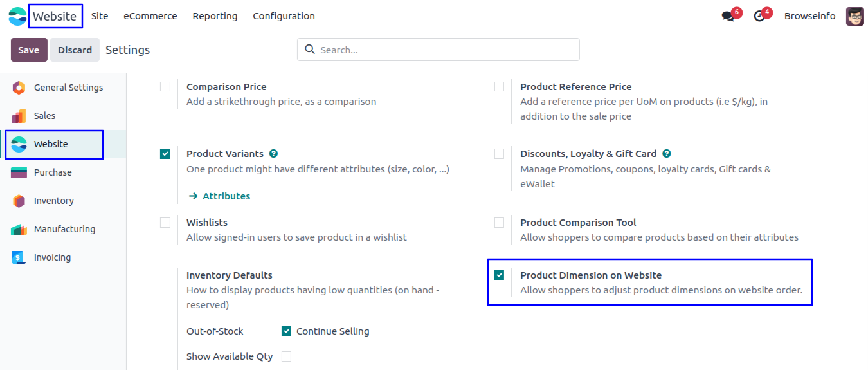The width and height of the screenshot is (868, 370).
Task: Click into the settings Search field
Action: [x=444, y=50]
